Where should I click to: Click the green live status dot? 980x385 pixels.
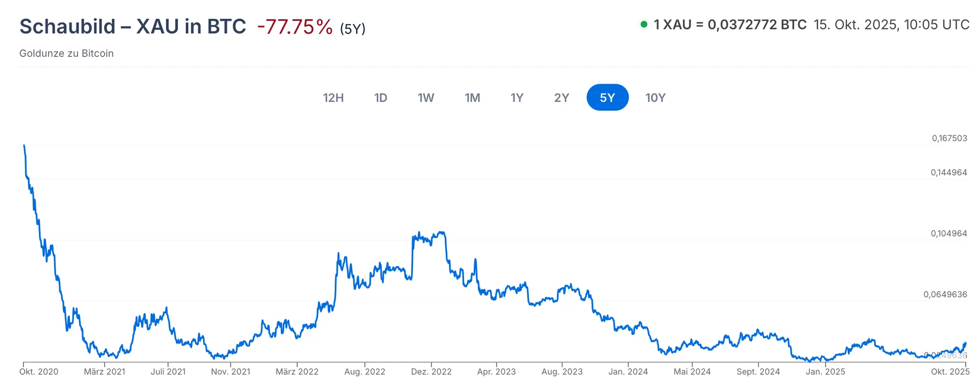pyautogui.click(x=644, y=24)
